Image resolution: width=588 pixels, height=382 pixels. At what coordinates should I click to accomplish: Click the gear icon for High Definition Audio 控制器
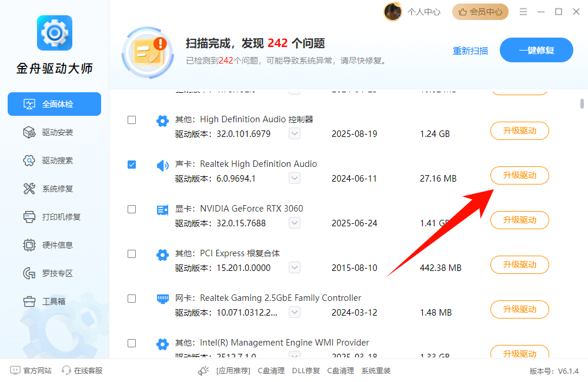162,120
